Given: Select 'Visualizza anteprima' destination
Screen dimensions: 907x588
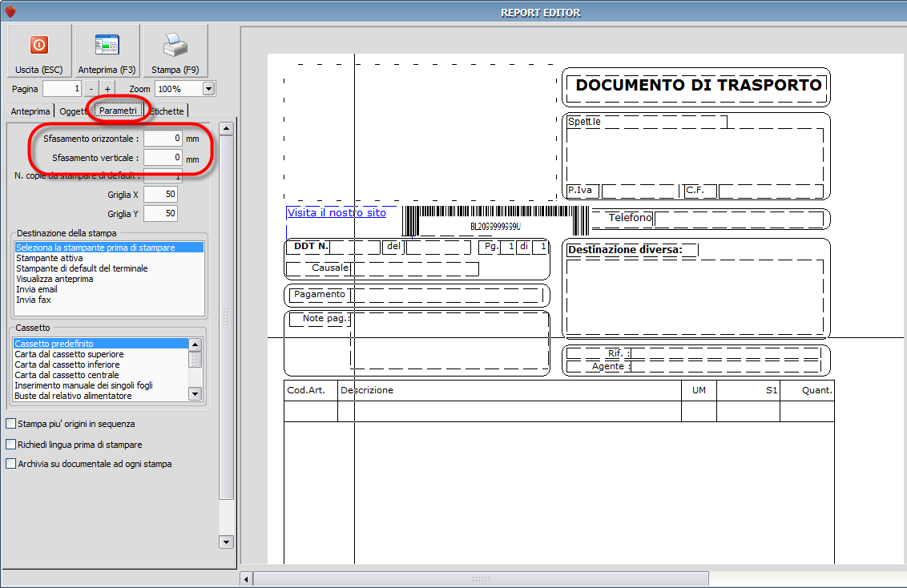Looking at the screenshot, I should (109, 279).
